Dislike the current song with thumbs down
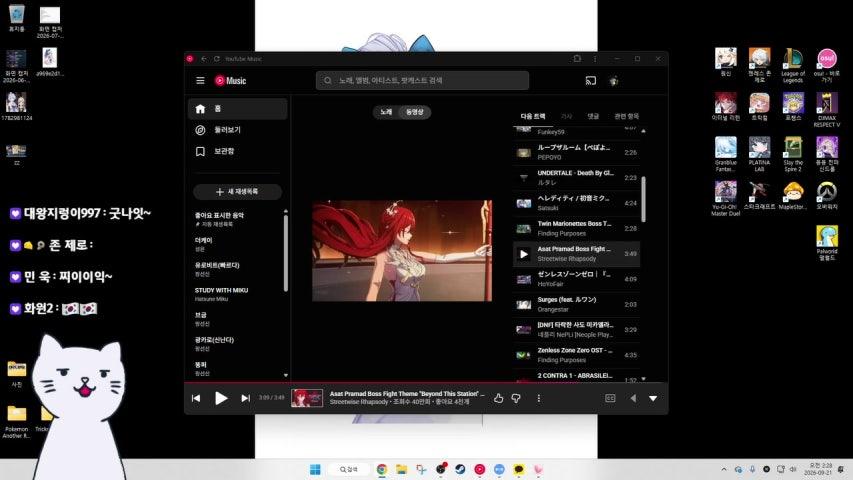 [516, 398]
